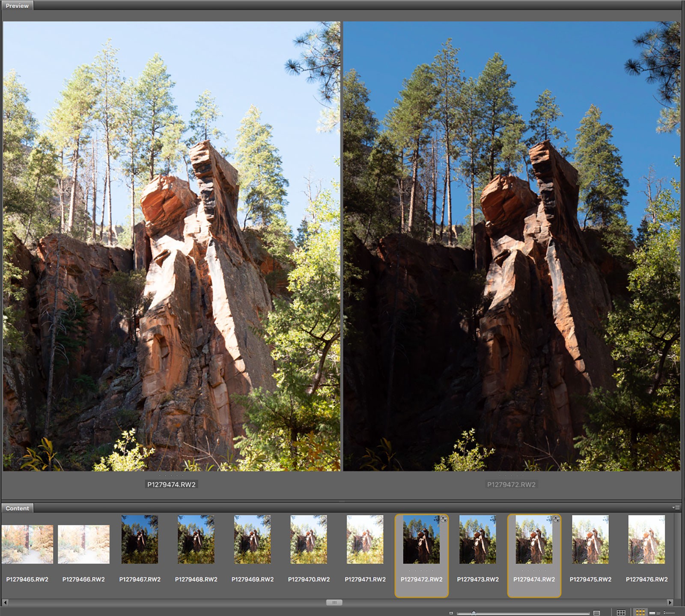The image size is (685, 616).
Task: Click camera raw settings badge on P1279472.RW2
Action: [444, 519]
